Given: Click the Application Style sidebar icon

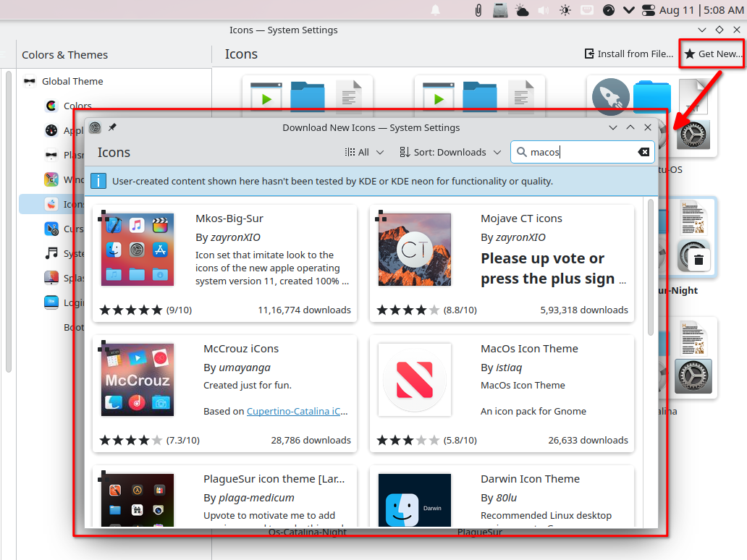Looking at the screenshot, I should pos(51,130).
